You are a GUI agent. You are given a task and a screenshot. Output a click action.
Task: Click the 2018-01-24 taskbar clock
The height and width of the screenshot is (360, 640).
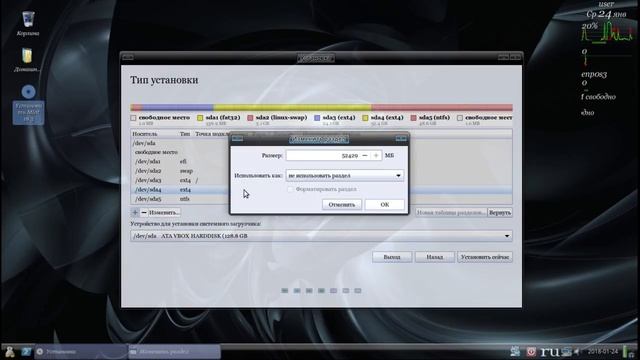point(603,351)
